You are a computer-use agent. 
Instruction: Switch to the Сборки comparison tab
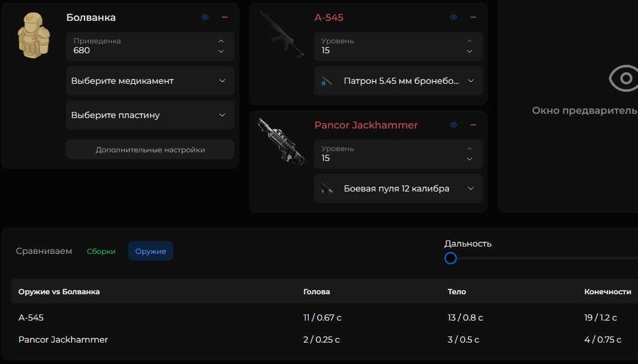coord(101,251)
